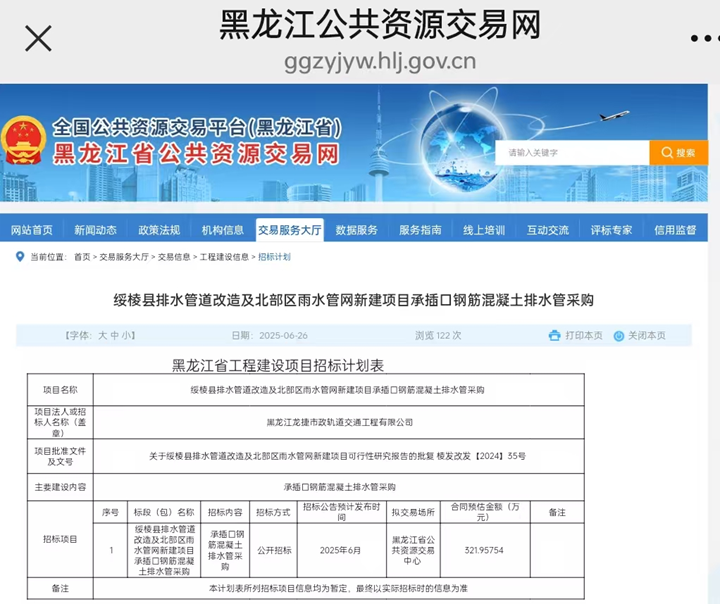The height and width of the screenshot is (604, 720).
Task: Close the in-app browser with X icon
Action: click(38, 39)
